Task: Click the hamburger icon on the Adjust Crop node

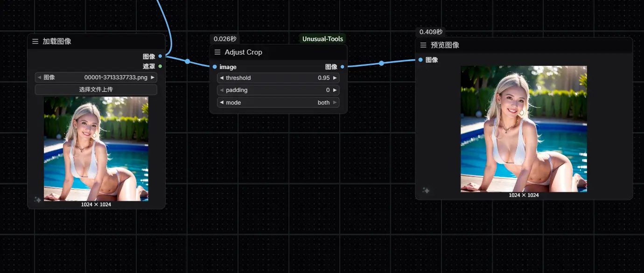Action: 217,52
